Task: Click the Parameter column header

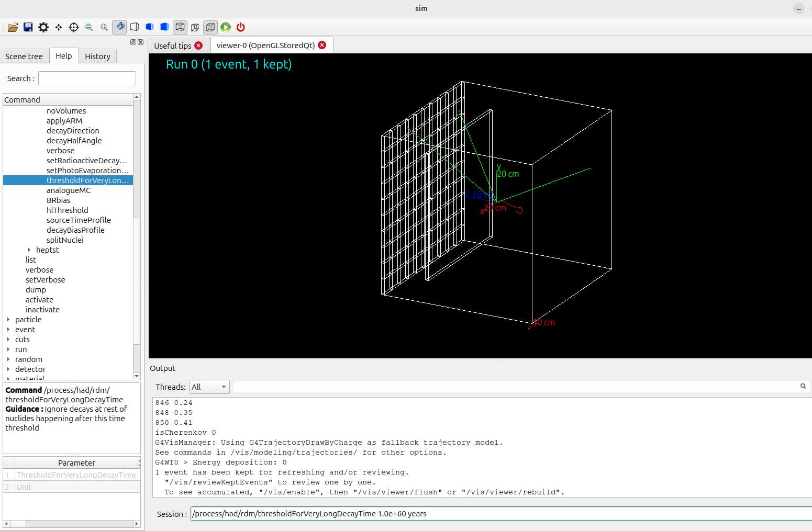Action: click(x=76, y=463)
